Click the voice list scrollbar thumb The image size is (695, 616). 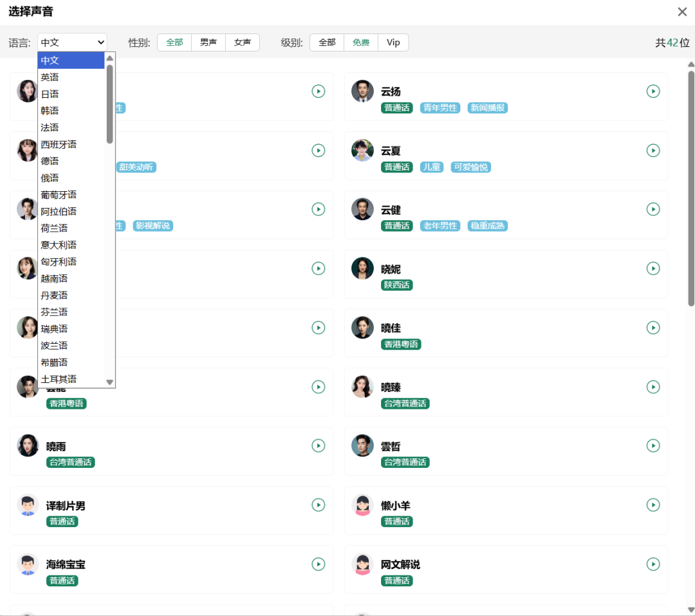click(x=691, y=189)
